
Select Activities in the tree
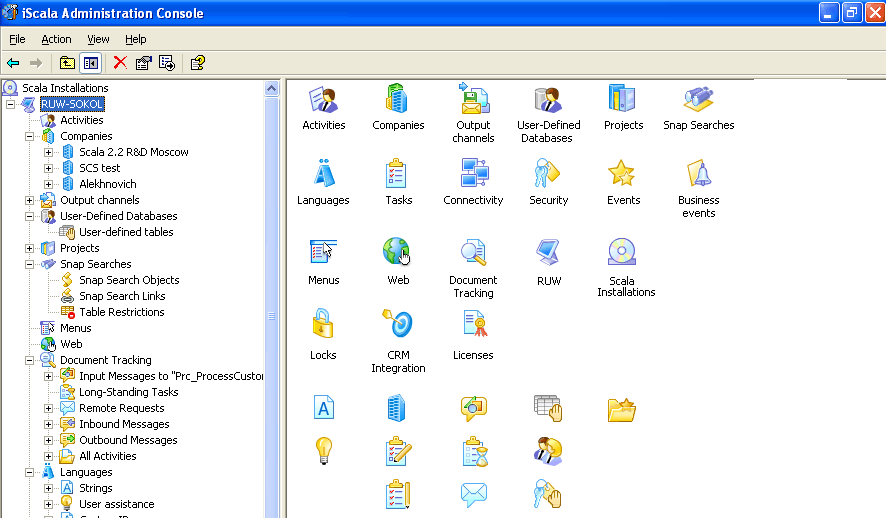82,120
